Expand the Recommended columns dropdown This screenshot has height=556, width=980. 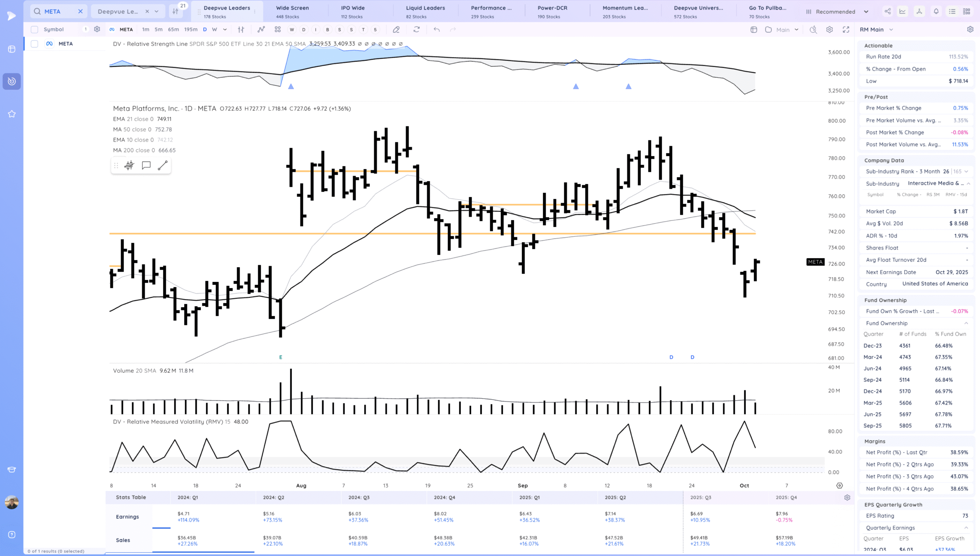866,11
